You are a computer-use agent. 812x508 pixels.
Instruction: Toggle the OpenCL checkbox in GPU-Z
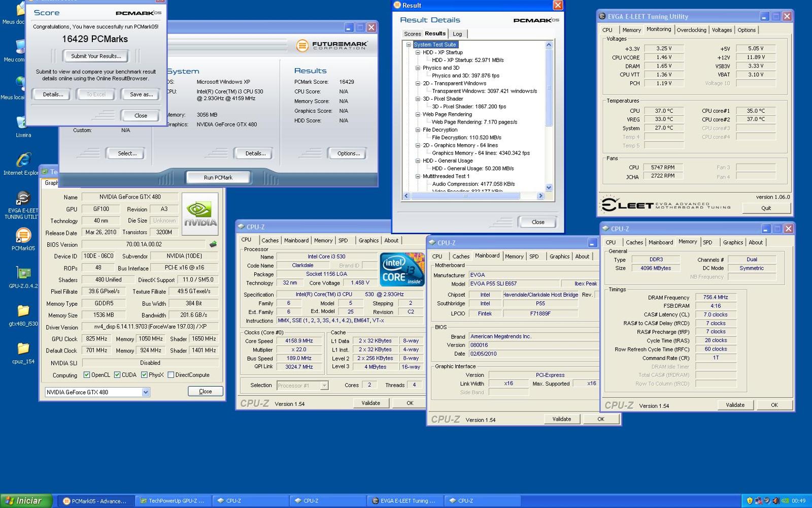pyautogui.click(x=87, y=375)
